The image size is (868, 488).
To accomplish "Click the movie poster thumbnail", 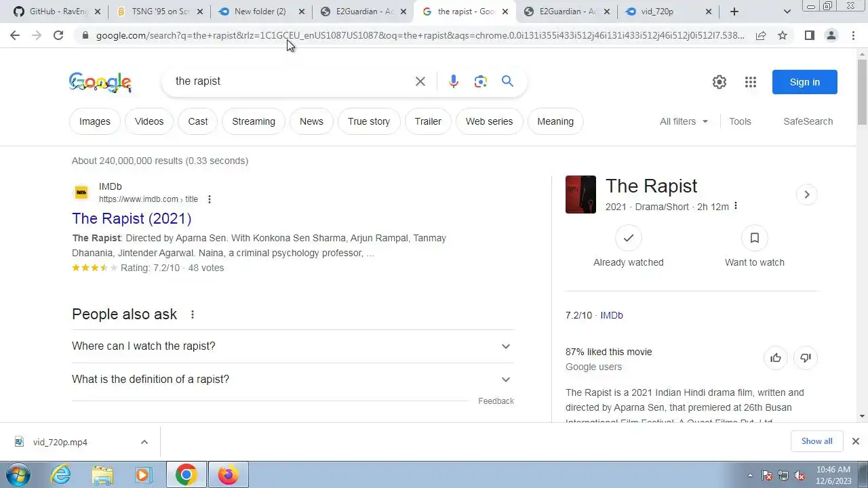I will point(580,195).
